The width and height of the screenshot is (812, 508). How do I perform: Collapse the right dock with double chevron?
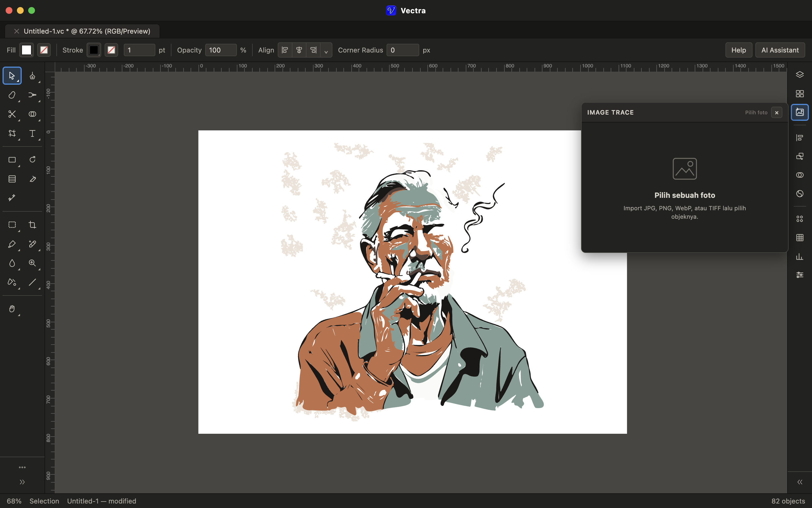click(800, 482)
